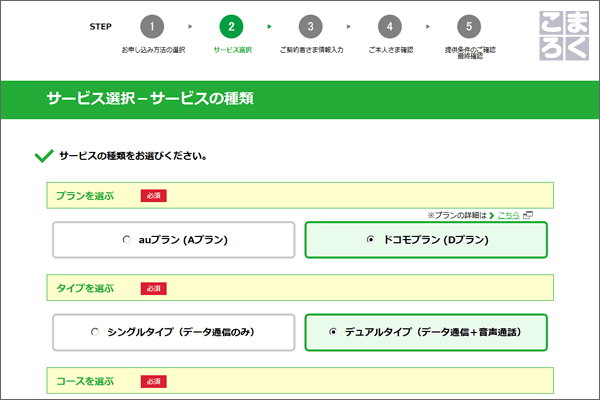Image resolution: width=600 pixels, height=400 pixels.
Task: Select the ドコモプラン (Dプラン) radio button
Action: click(370, 240)
